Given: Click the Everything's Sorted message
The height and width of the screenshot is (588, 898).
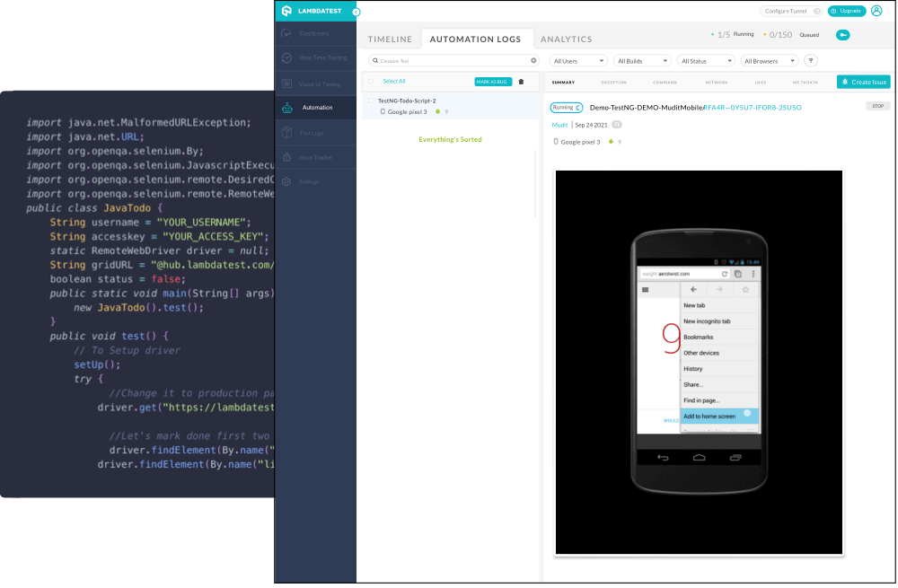Looking at the screenshot, I should pyautogui.click(x=450, y=140).
